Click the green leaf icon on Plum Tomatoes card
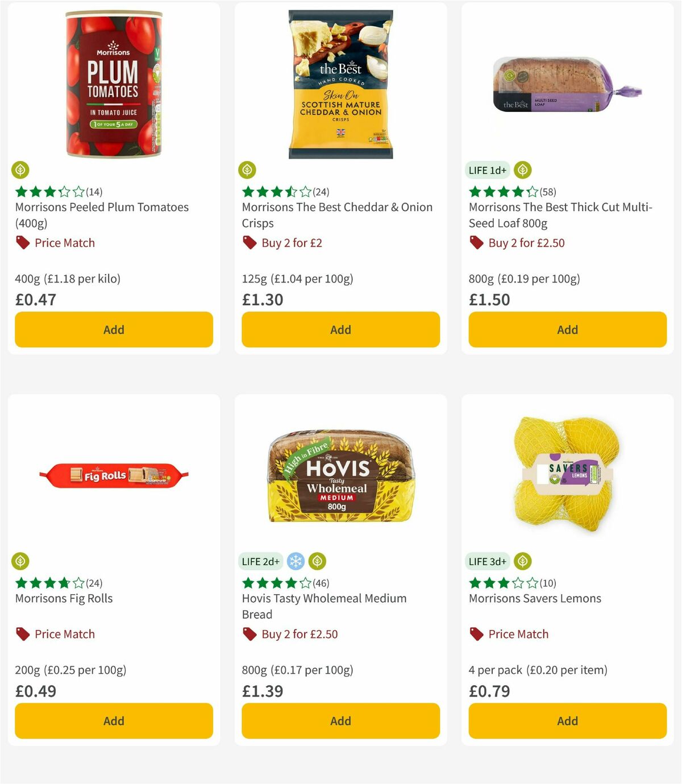The height and width of the screenshot is (784, 682). tap(20, 170)
